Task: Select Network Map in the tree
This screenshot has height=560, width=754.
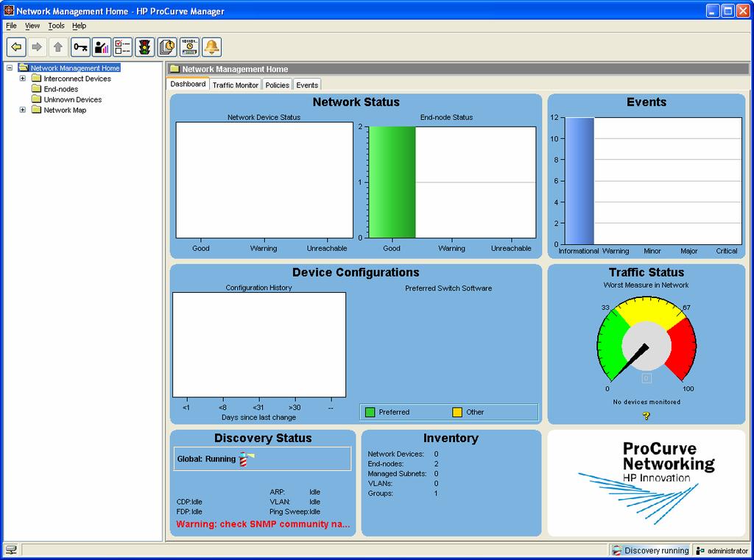Action: coord(65,110)
